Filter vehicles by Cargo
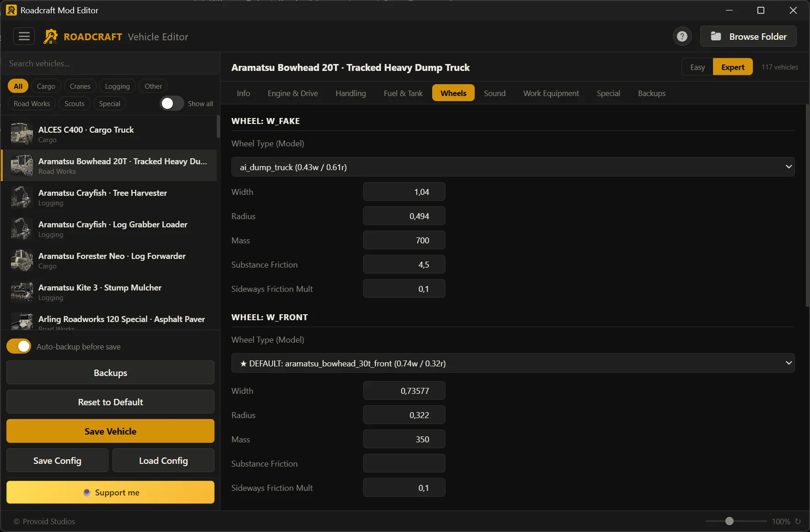The image size is (810, 532). coord(46,86)
